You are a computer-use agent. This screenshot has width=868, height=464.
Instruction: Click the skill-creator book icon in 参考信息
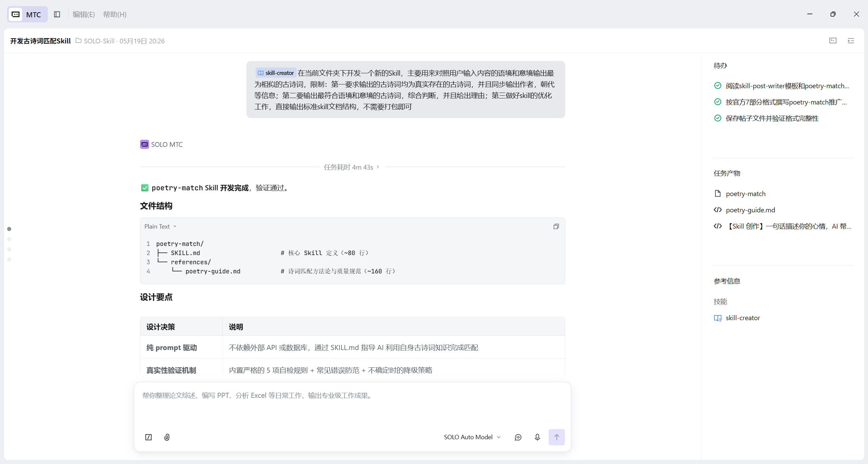(x=718, y=318)
